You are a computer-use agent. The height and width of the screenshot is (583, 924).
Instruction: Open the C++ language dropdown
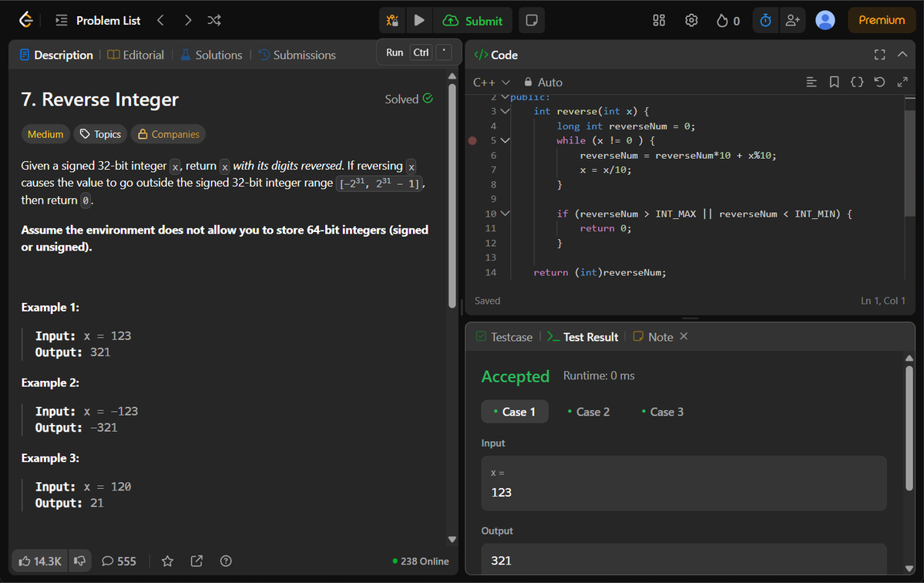coord(492,83)
